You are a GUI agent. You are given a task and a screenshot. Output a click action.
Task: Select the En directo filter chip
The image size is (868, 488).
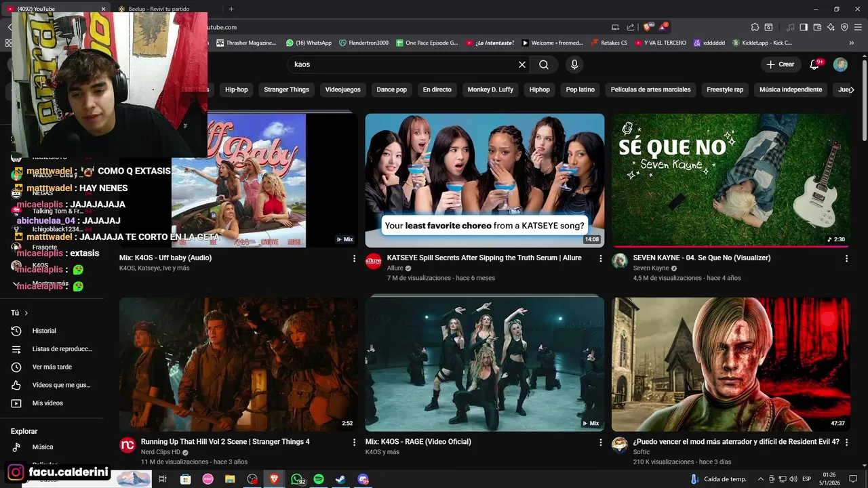tap(437, 89)
